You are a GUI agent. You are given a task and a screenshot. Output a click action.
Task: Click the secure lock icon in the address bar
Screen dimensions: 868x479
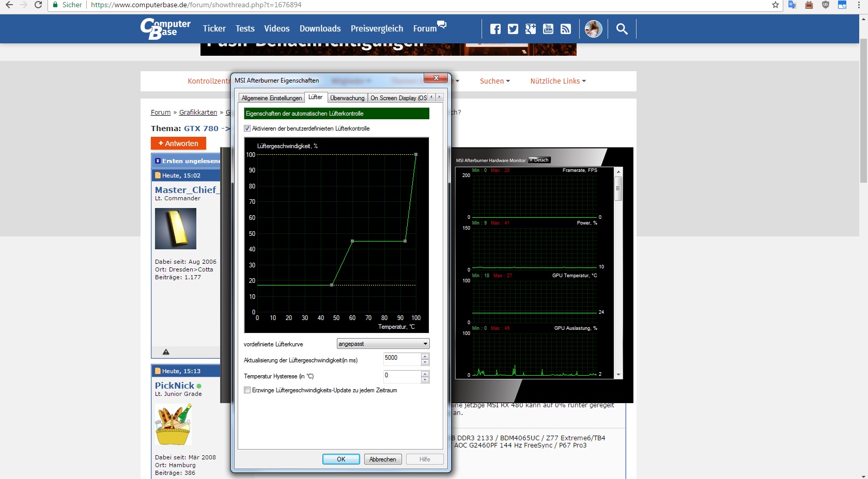pyautogui.click(x=55, y=5)
